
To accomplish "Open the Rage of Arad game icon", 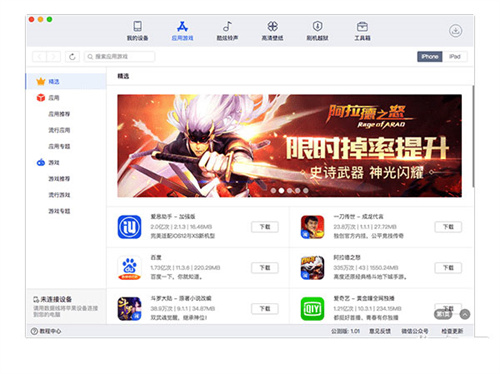I will (312, 268).
